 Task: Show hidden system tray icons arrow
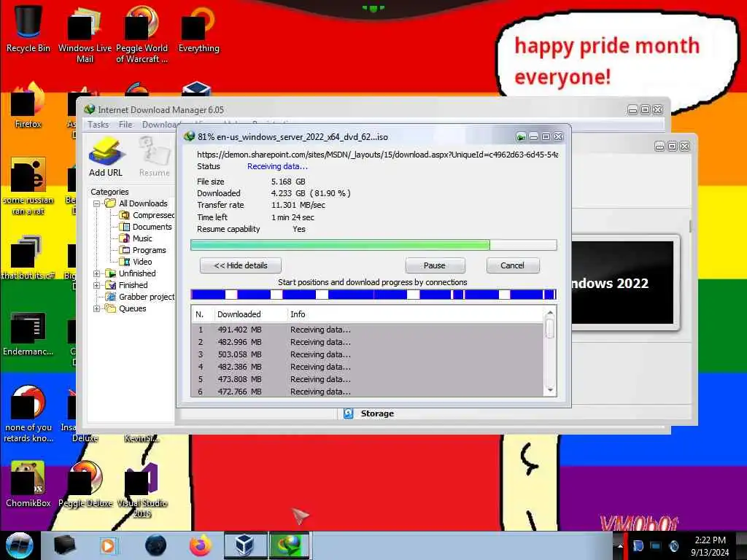[620, 545]
